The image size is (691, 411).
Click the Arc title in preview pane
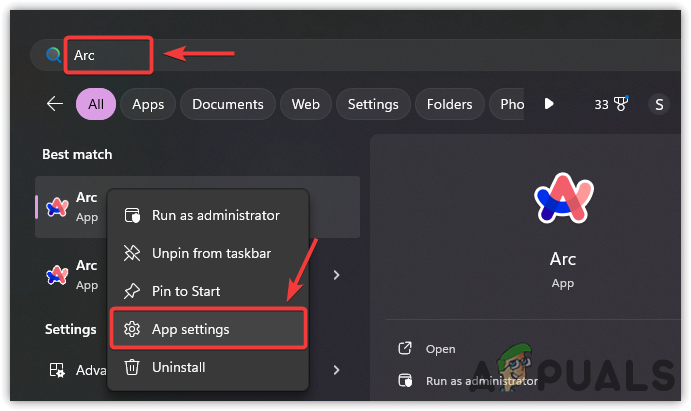[x=563, y=259]
